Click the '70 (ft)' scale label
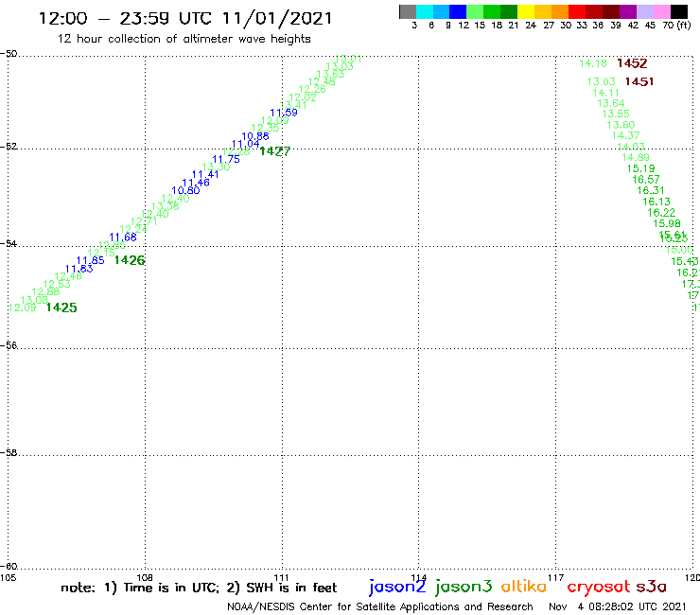The image size is (700, 615). pyautogui.click(x=676, y=26)
